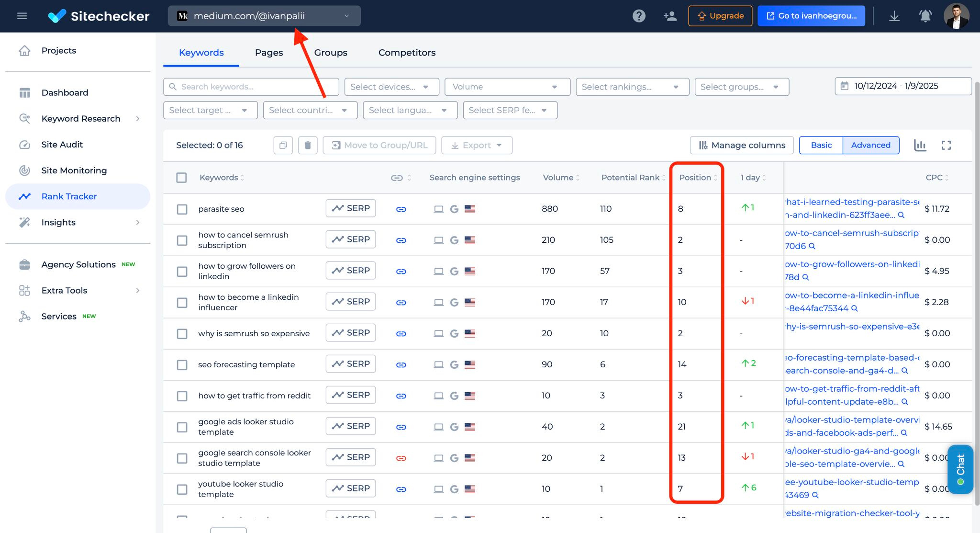Click red link icon for google search console row
980x533 pixels.
(401, 458)
